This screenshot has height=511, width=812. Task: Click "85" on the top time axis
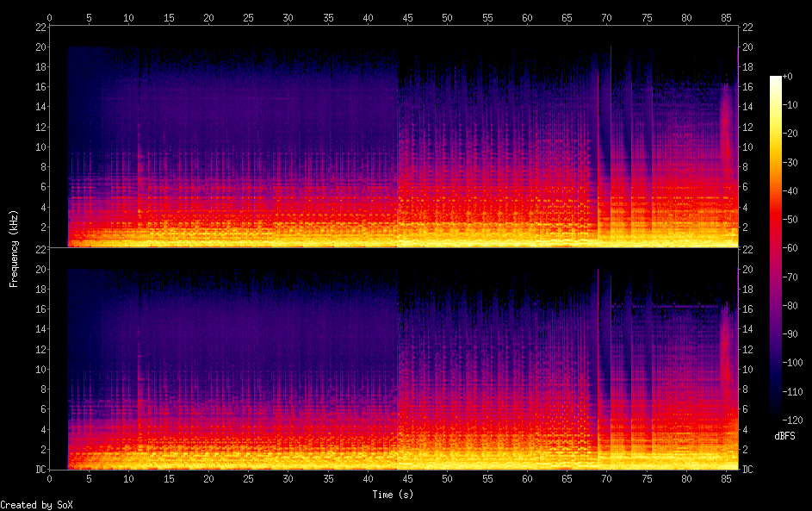726,17
